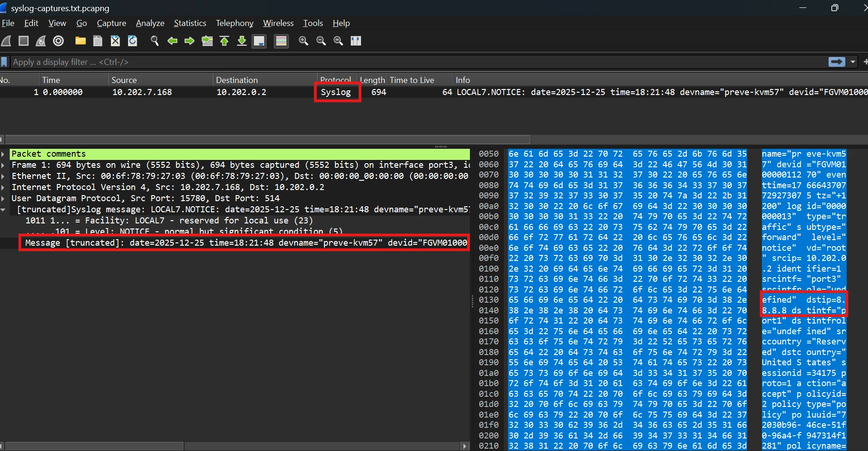Toggle packet colorization rules button

point(281,41)
